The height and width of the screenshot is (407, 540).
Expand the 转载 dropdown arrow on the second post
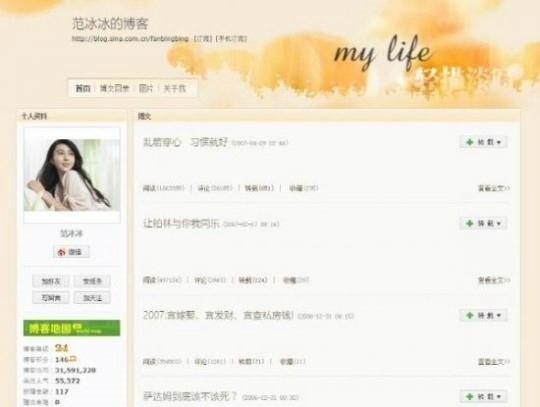(499, 224)
